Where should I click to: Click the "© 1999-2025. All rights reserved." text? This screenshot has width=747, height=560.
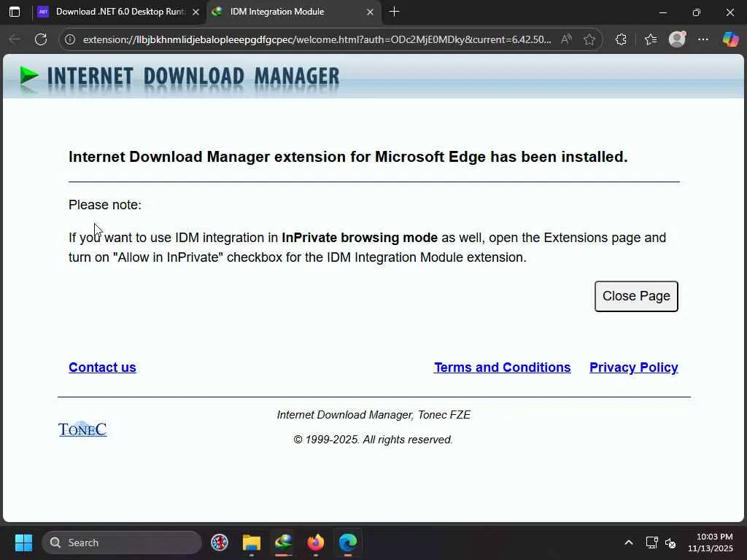coord(373,440)
